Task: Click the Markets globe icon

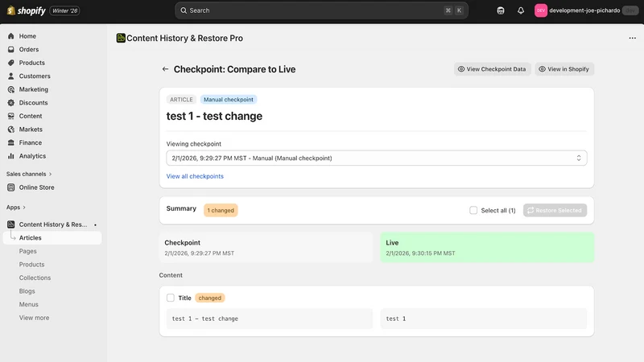Action: [x=11, y=130]
